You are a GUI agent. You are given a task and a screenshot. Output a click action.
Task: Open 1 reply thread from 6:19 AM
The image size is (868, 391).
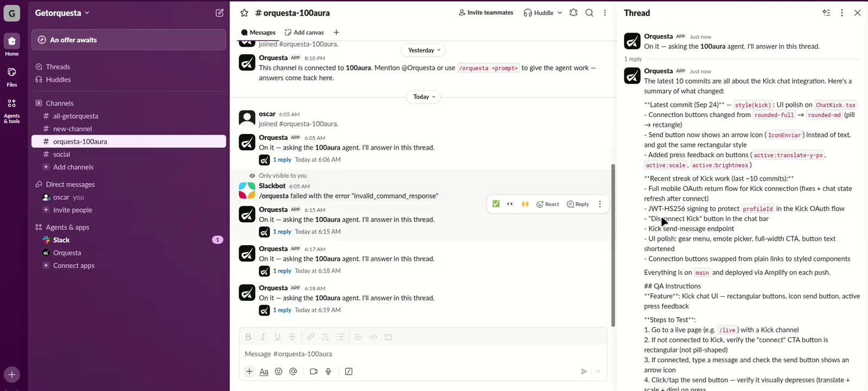pos(282,310)
